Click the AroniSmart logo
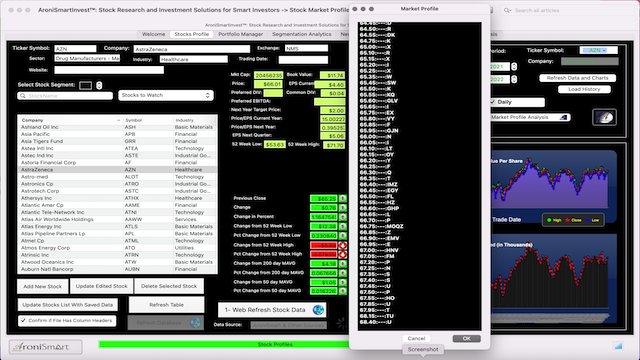The height and width of the screenshot is (360, 640). [x=45, y=347]
